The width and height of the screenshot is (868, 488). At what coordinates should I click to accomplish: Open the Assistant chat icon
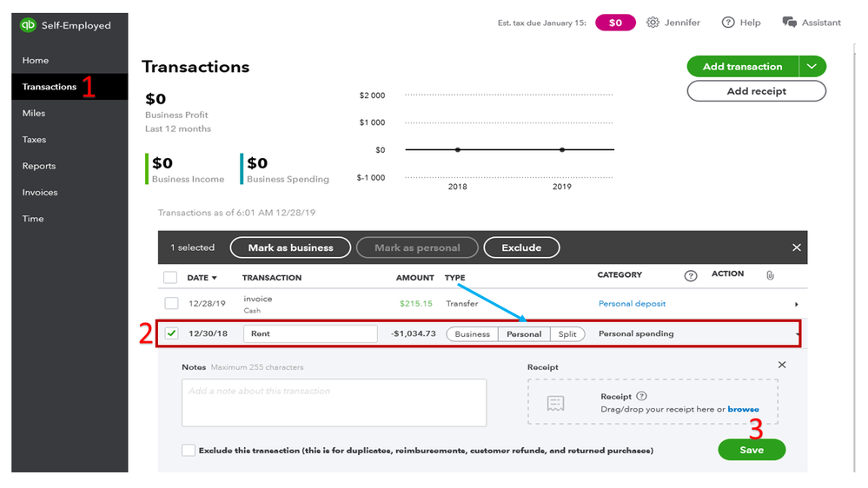point(789,23)
